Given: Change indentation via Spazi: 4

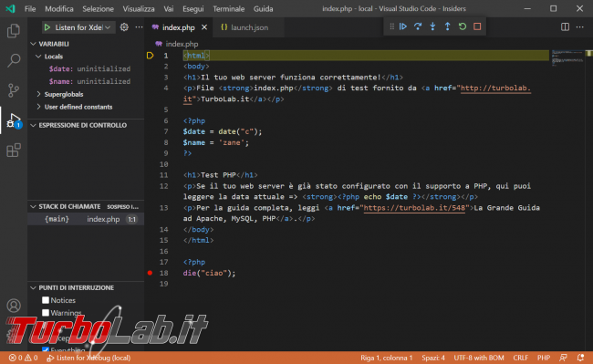Looking at the screenshot, I should pyautogui.click(x=433, y=358).
